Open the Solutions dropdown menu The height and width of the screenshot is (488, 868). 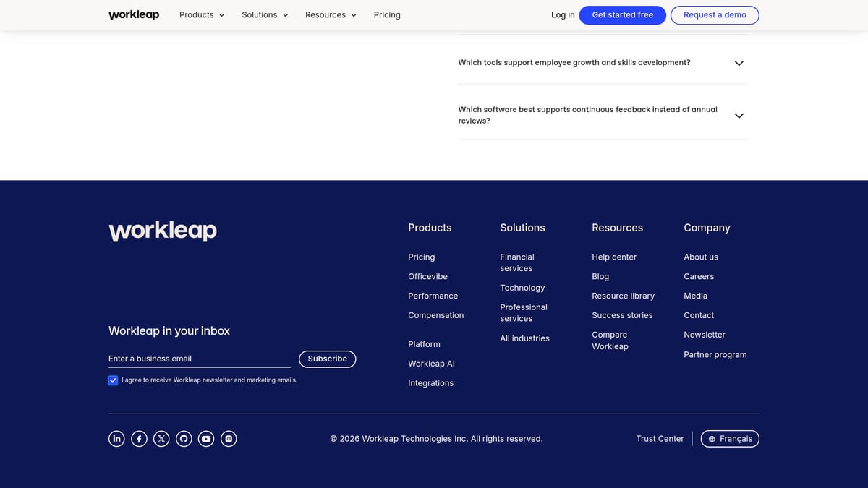click(265, 15)
